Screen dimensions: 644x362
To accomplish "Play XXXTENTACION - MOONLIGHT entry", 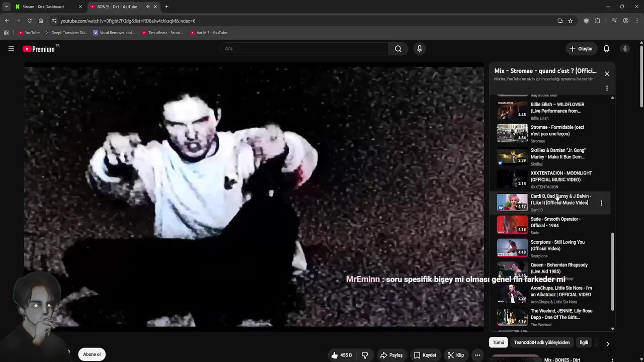I will point(549,179).
